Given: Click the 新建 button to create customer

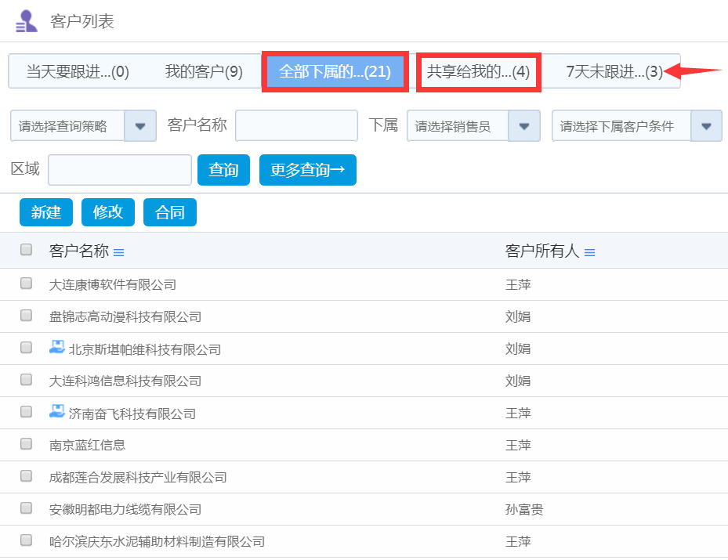Looking at the screenshot, I should click(45, 211).
